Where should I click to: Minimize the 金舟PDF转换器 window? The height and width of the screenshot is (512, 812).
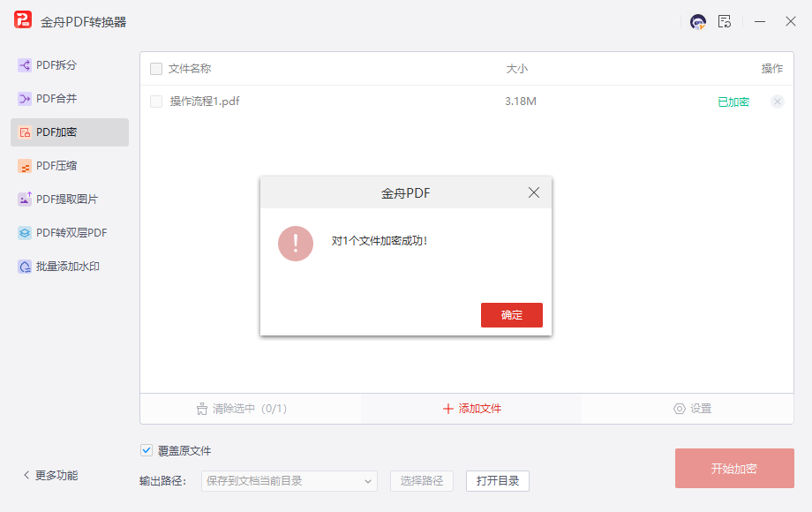click(760, 22)
